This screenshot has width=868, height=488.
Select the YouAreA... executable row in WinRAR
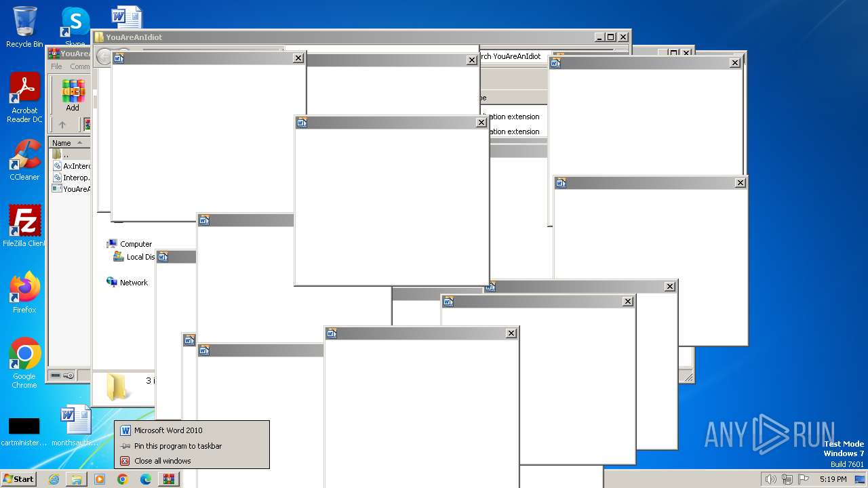[x=71, y=189]
